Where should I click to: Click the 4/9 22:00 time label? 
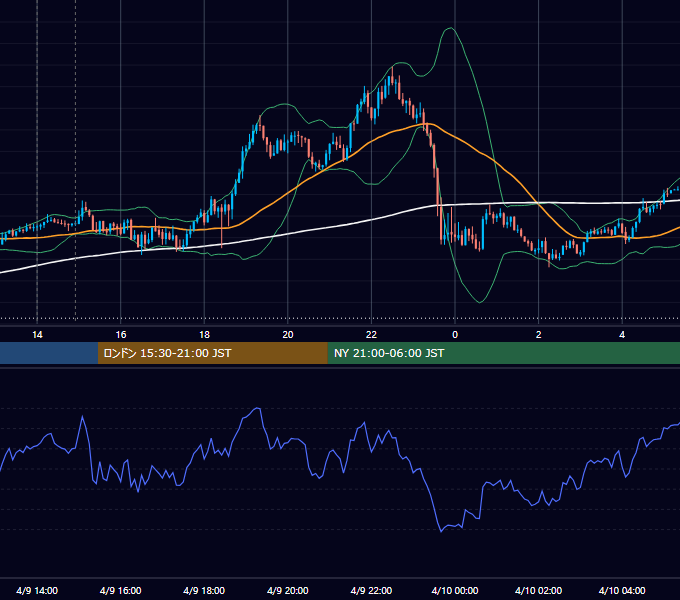[x=371, y=590]
